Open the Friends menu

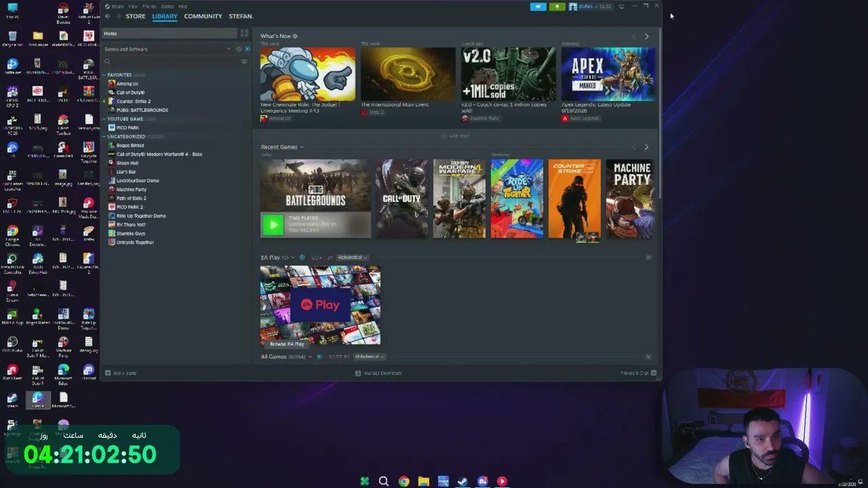pos(149,6)
